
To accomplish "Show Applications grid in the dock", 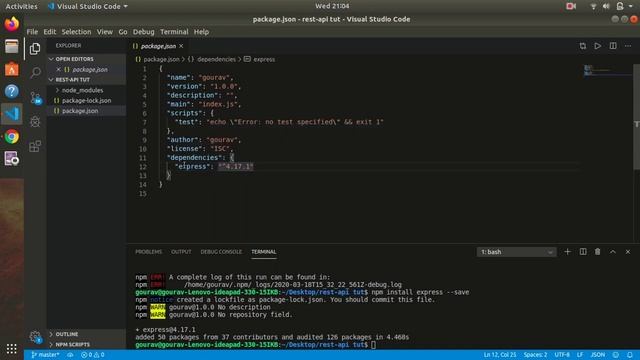I will tap(11, 348).
